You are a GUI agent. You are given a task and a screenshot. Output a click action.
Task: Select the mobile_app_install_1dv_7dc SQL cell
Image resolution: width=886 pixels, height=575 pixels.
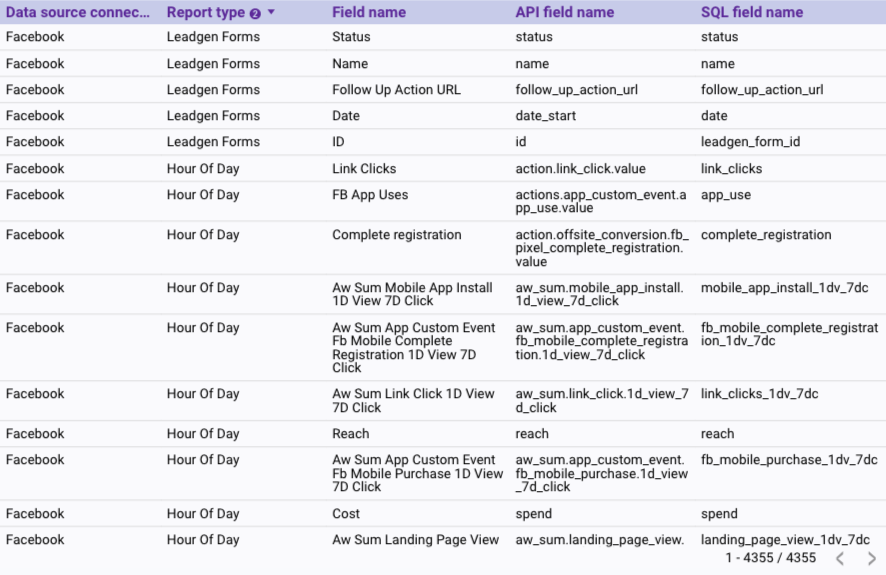point(784,288)
